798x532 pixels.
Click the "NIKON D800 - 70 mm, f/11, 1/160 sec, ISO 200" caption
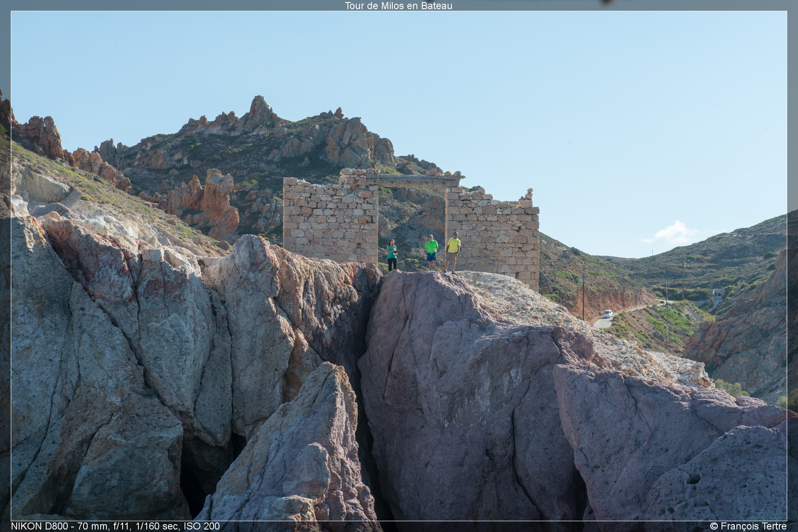point(115,526)
